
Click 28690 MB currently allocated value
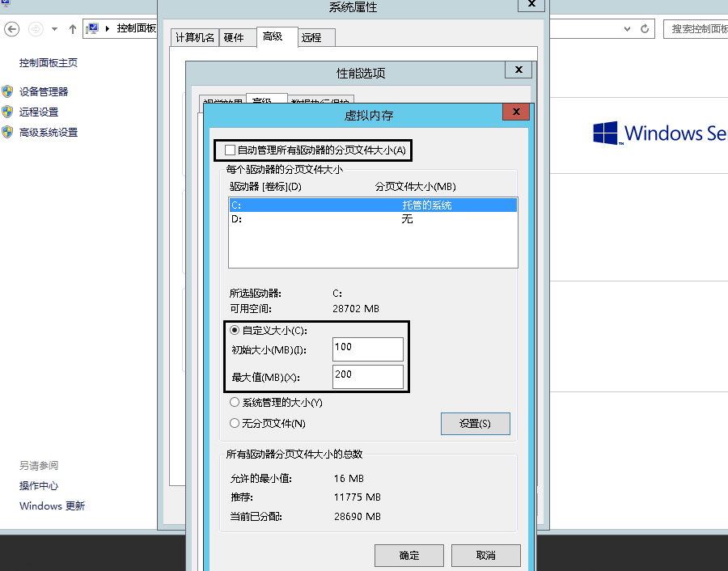pyautogui.click(x=357, y=516)
